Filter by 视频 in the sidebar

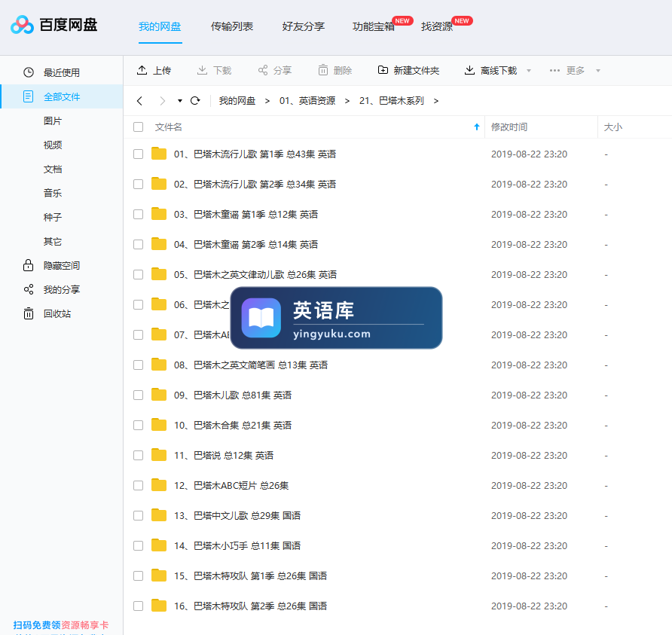click(53, 145)
